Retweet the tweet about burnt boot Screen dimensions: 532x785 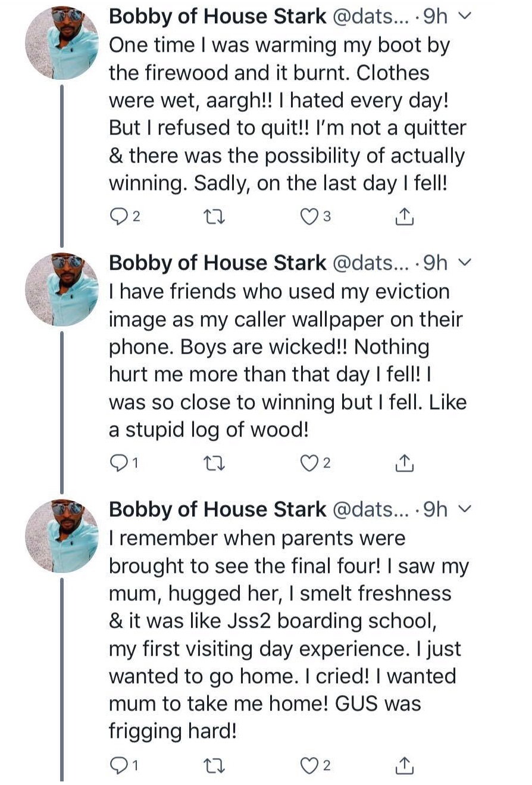coord(212,217)
